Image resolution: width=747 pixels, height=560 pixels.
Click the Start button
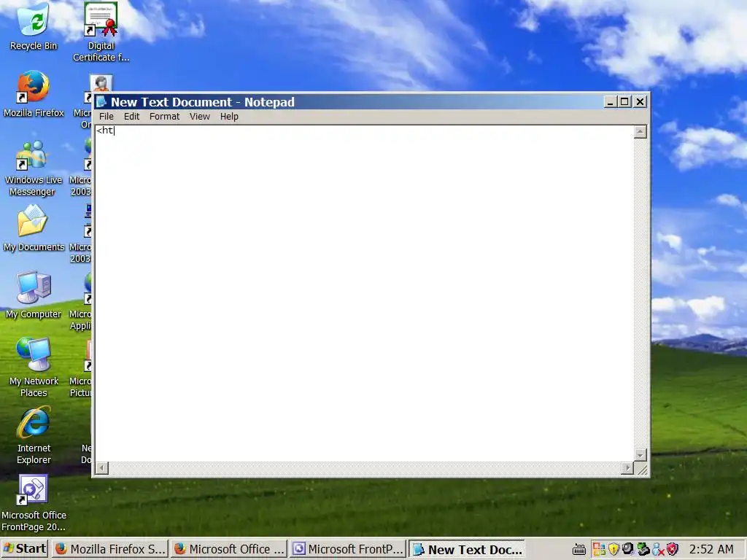pyautogui.click(x=25, y=549)
